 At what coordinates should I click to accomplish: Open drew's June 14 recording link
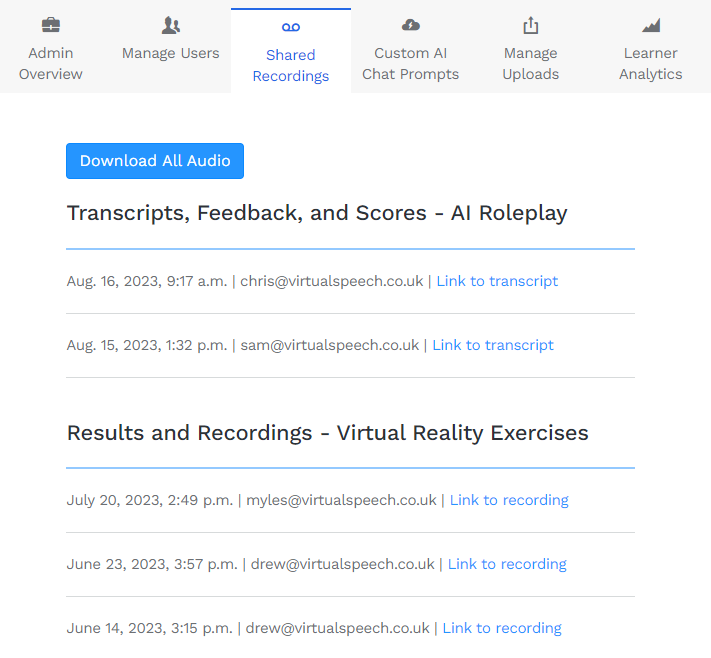(x=502, y=628)
